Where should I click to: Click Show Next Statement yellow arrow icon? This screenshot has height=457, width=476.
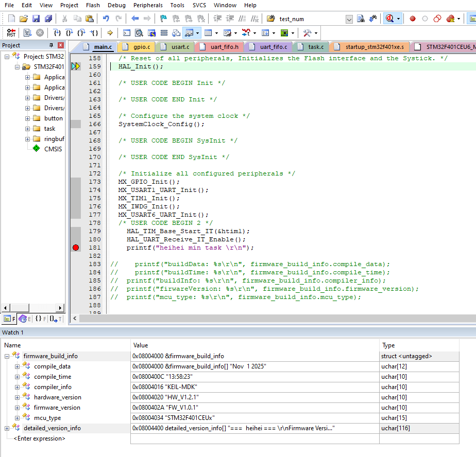point(110,33)
